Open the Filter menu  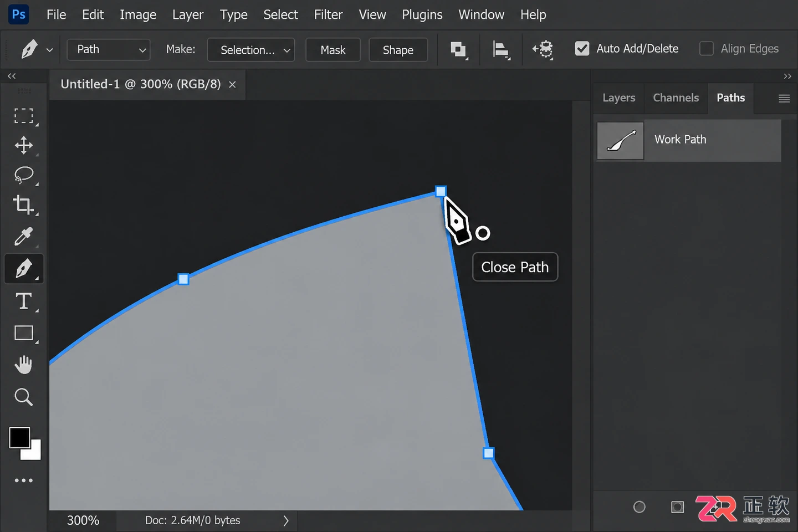tap(328, 15)
